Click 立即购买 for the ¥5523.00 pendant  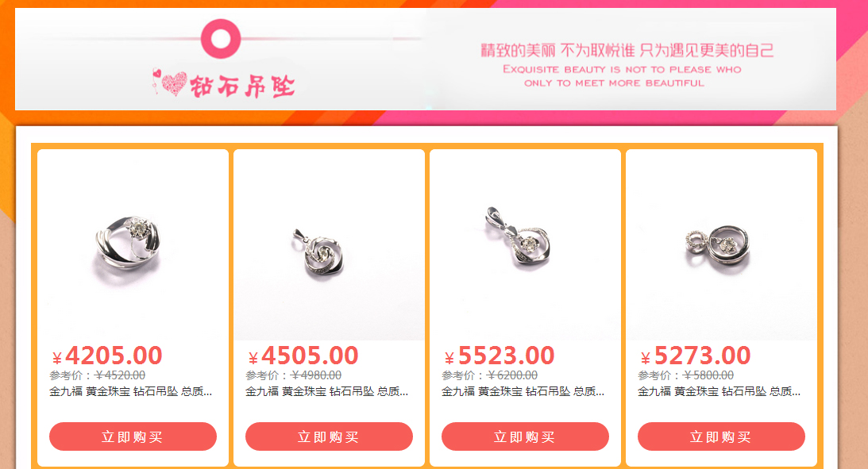coord(525,436)
